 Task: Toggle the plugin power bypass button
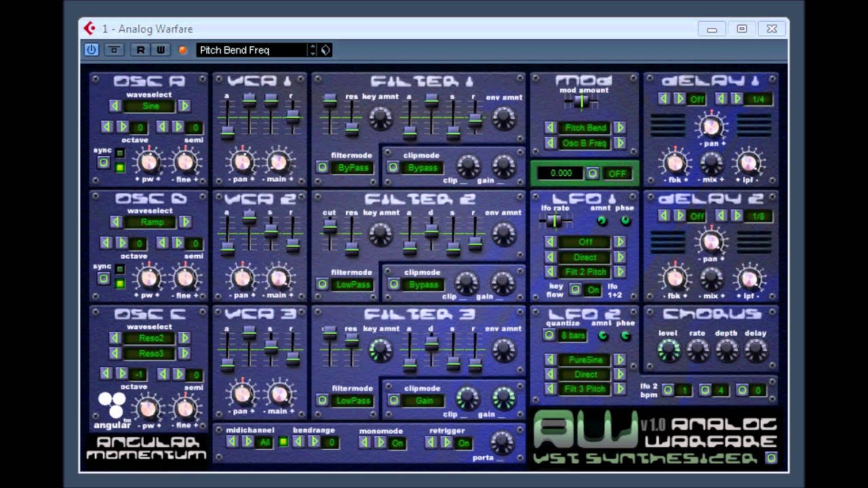(92, 49)
